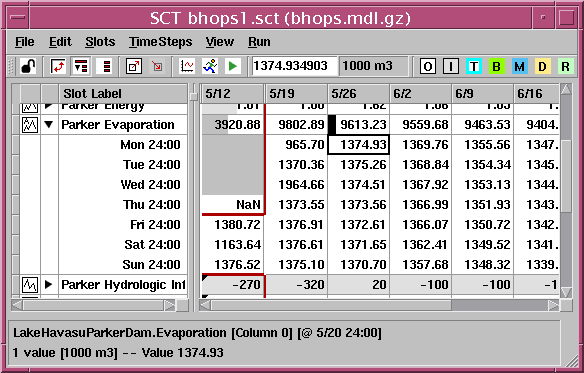Toggle the O flag button

pos(428,67)
